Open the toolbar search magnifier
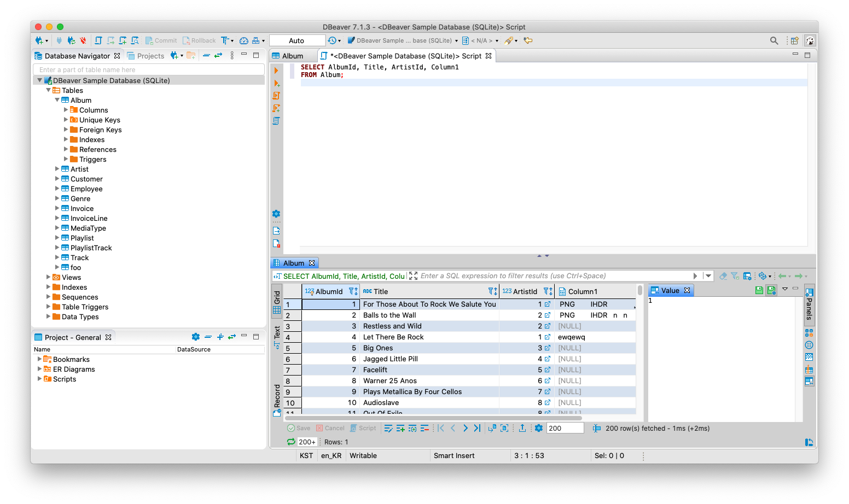849x504 pixels. tap(774, 40)
